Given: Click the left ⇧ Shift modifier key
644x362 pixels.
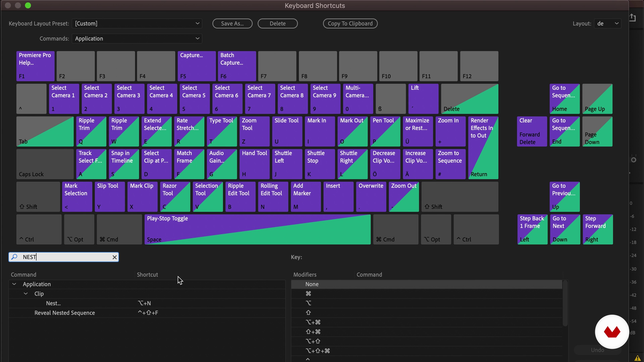Looking at the screenshot, I should [x=38, y=197].
